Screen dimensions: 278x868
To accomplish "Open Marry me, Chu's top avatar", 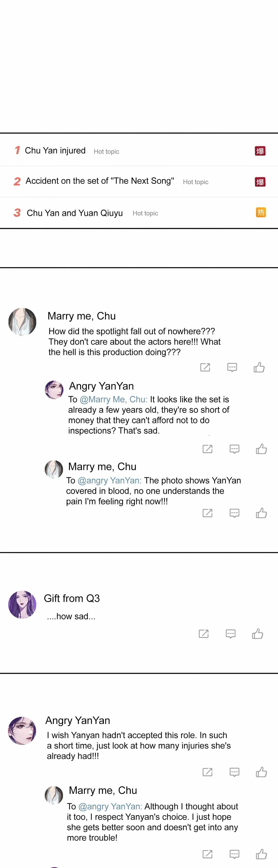I will click(x=22, y=322).
